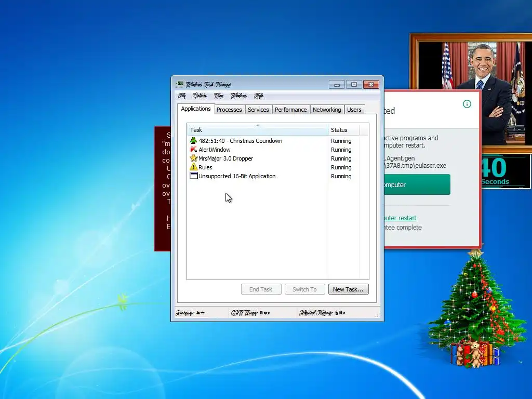Click the dark red Rules window behind Task Manager
Viewport: 532px width, 399px height.
point(163,189)
